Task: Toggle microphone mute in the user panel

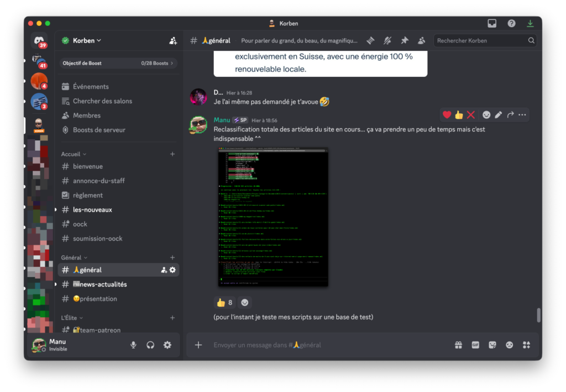Action: tap(133, 345)
